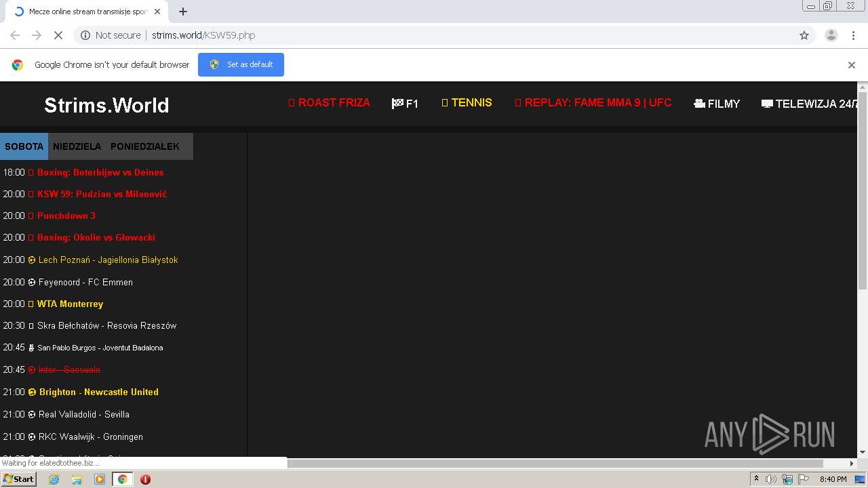Open the volume tray icon

(x=771, y=479)
